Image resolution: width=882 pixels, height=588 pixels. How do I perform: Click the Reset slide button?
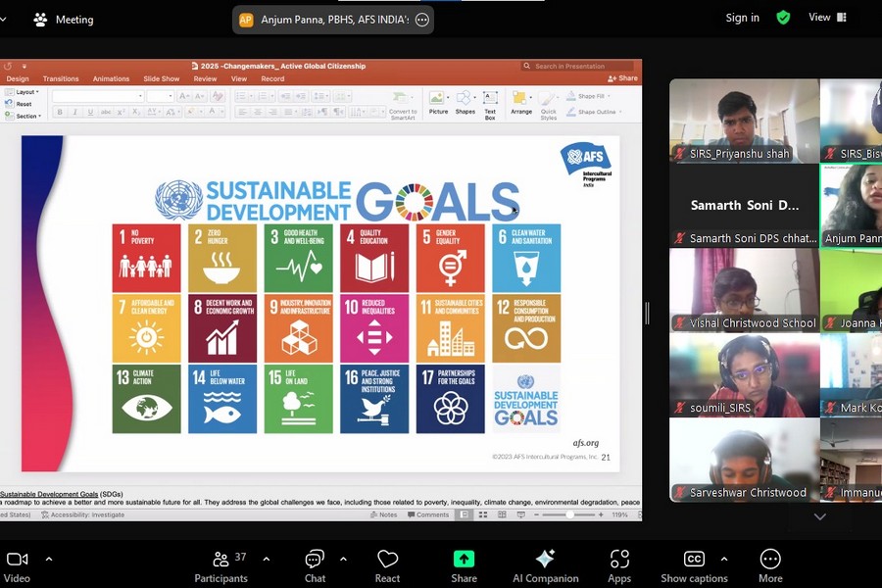tap(19, 104)
